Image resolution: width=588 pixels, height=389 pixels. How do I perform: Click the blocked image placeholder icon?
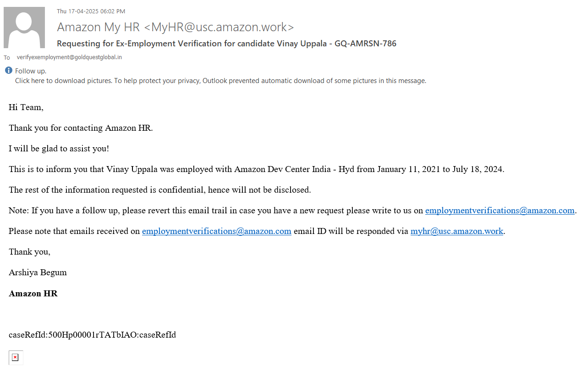(x=15, y=357)
